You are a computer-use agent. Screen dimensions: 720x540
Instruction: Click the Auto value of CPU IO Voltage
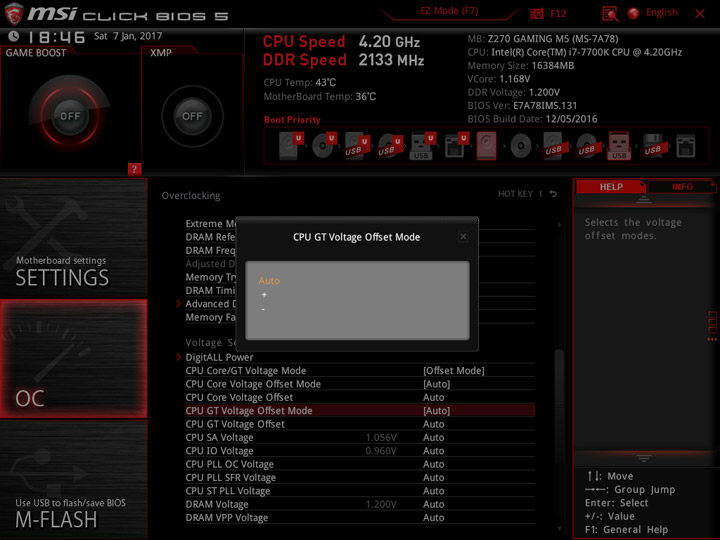click(x=433, y=450)
